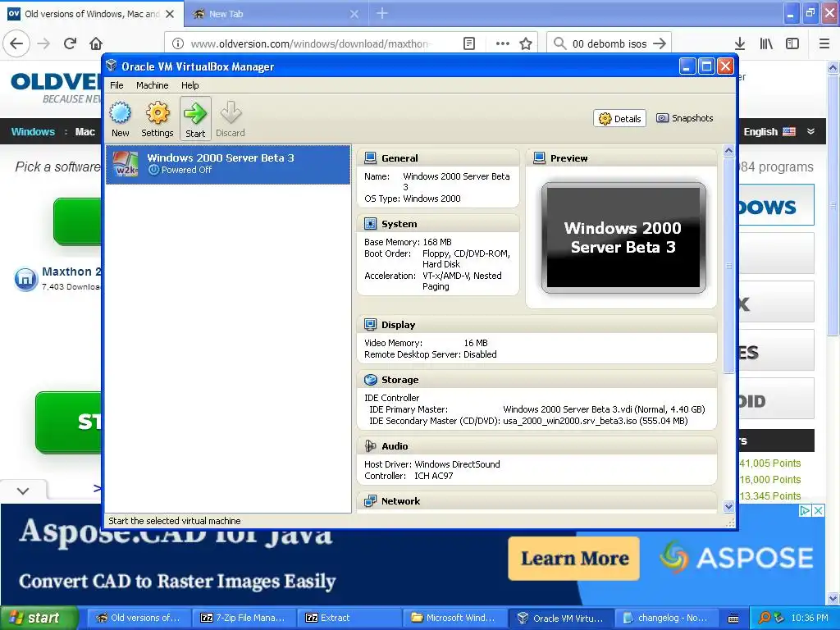This screenshot has height=630, width=840.
Task: Click the New virtual machine icon
Action: coord(120,113)
